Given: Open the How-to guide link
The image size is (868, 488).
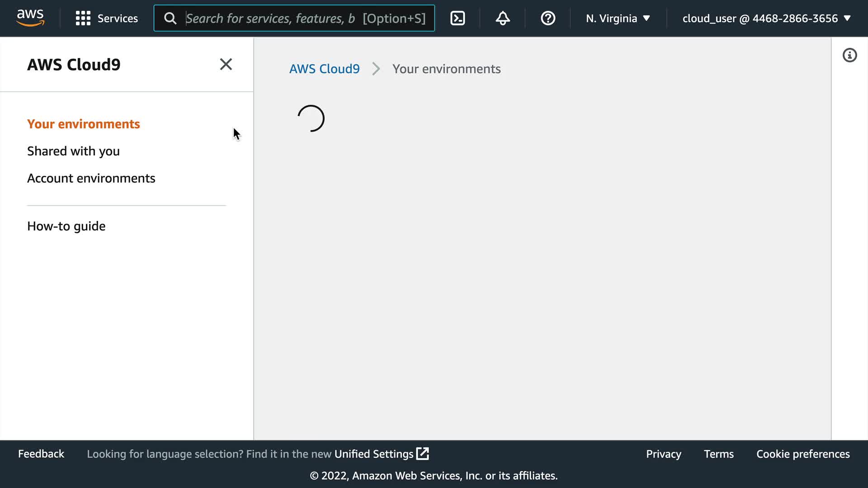Looking at the screenshot, I should tap(66, 226).
